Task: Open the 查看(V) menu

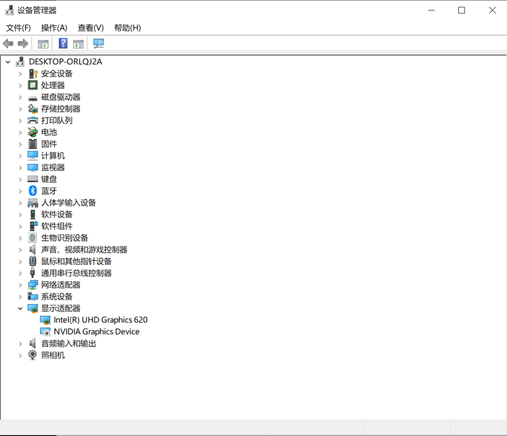Action: pos(91,28)
